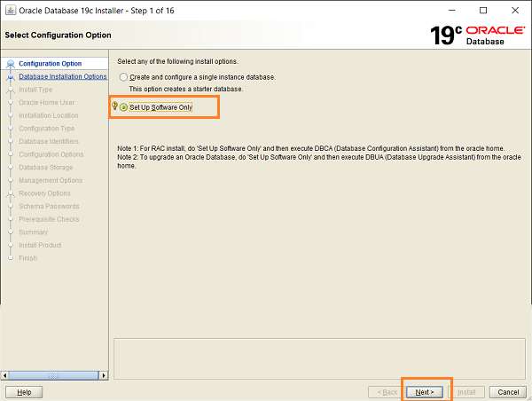Select Create and configure a single instance database

click(x=123, y=77)
